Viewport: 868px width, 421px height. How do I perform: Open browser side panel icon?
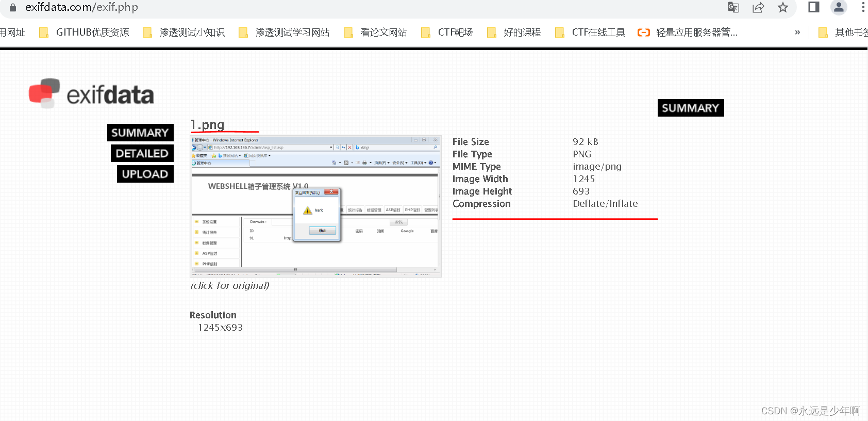tap(814, 7)
